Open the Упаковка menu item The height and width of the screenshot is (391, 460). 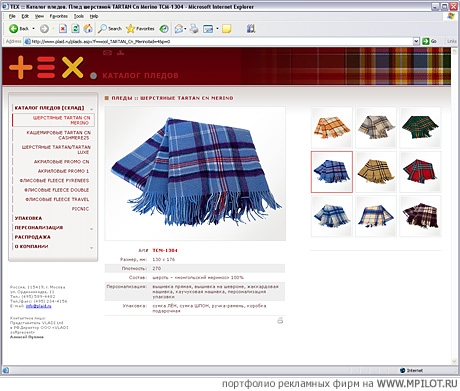pyautogui.click(x=28, y=218)
